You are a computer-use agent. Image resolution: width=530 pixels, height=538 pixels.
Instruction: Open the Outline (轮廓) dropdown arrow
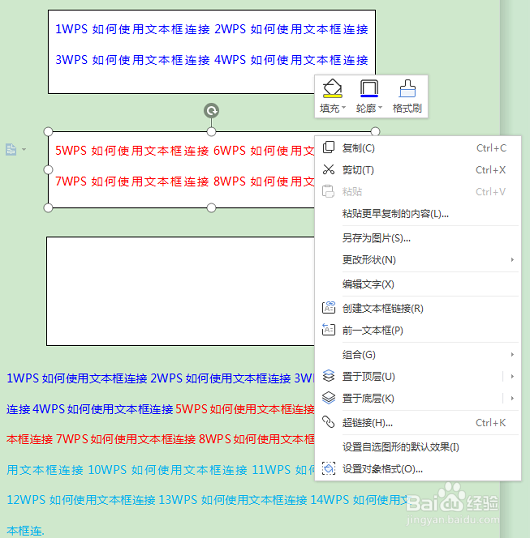(x=380, y=108)
